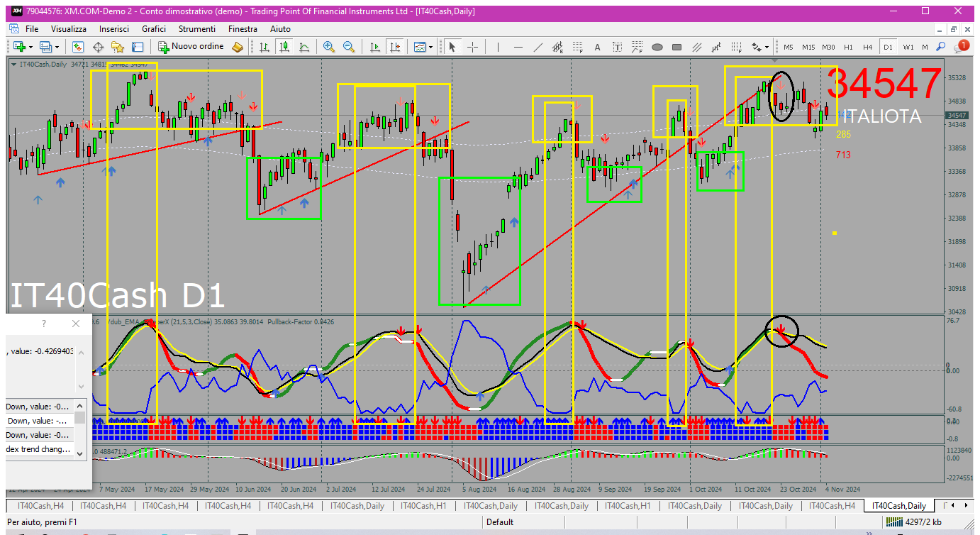Open new chart toolbar icon

18,47
